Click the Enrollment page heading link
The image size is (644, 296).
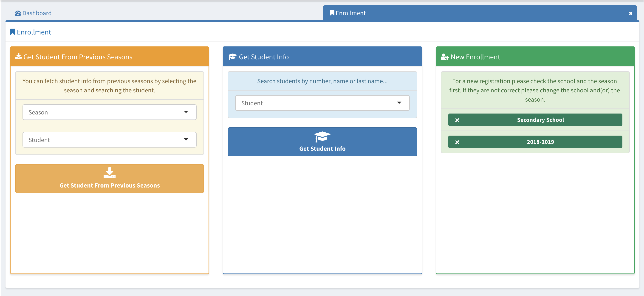tap(34, 32)
